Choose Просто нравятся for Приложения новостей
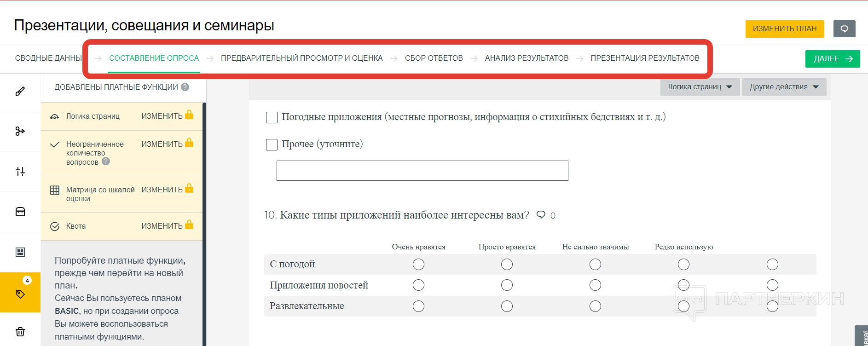 507,285
